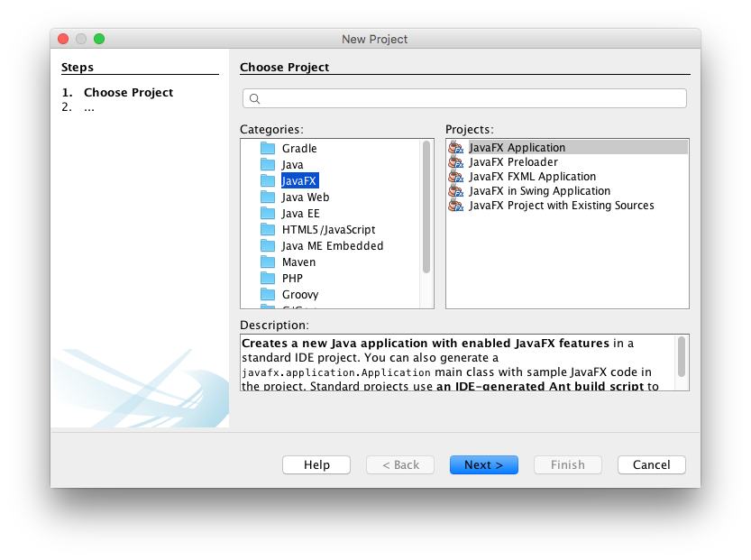
Task: Select the Maven category folder icon
Action: [x=268, y=262]
